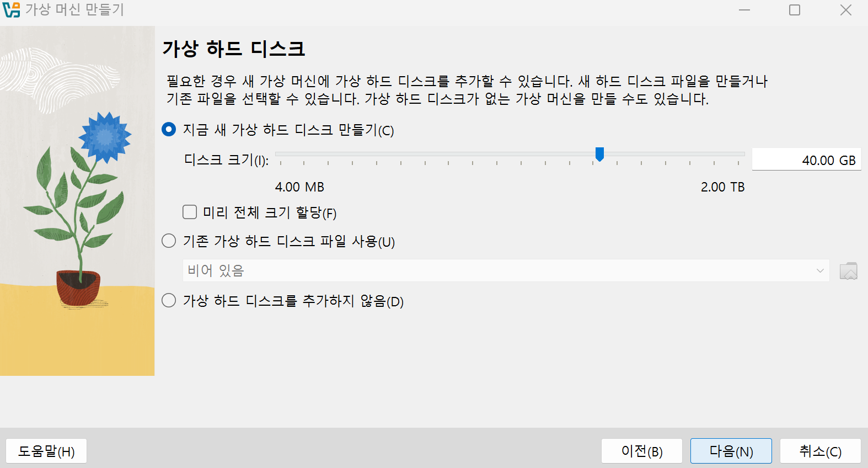Click the VirtualBox logo in title bar
This screenshot has height=468, width=868.
[x=11, y=10]
